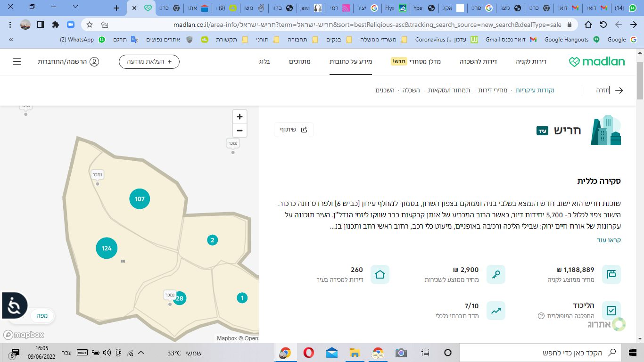
Task: Select the 107 listings map cluster
Action: [140, 199]
